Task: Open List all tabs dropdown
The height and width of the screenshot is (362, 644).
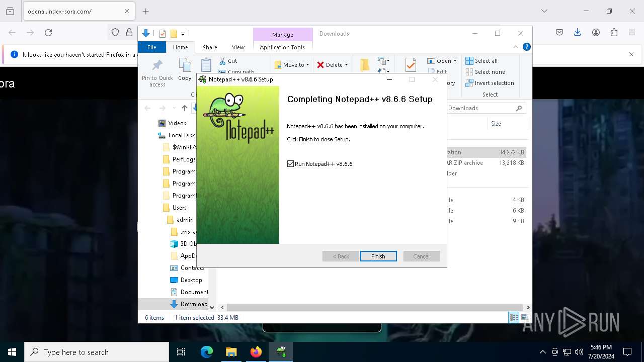Action: 544,11
